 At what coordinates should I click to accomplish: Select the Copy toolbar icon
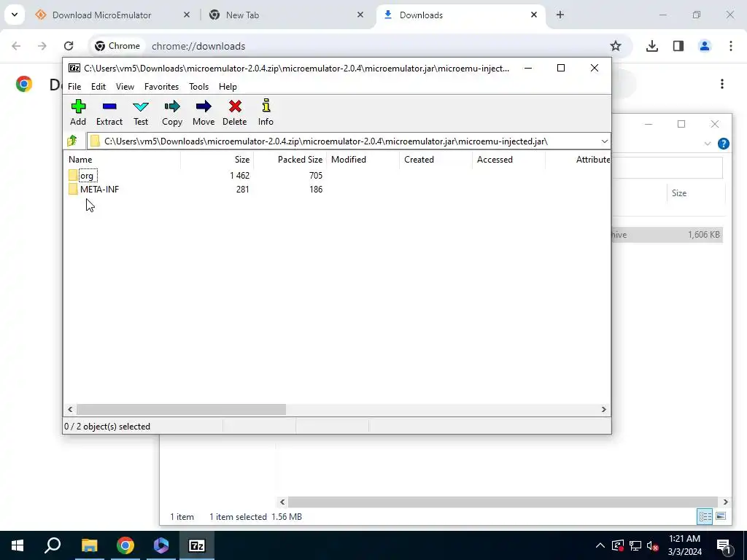point(172,112)
